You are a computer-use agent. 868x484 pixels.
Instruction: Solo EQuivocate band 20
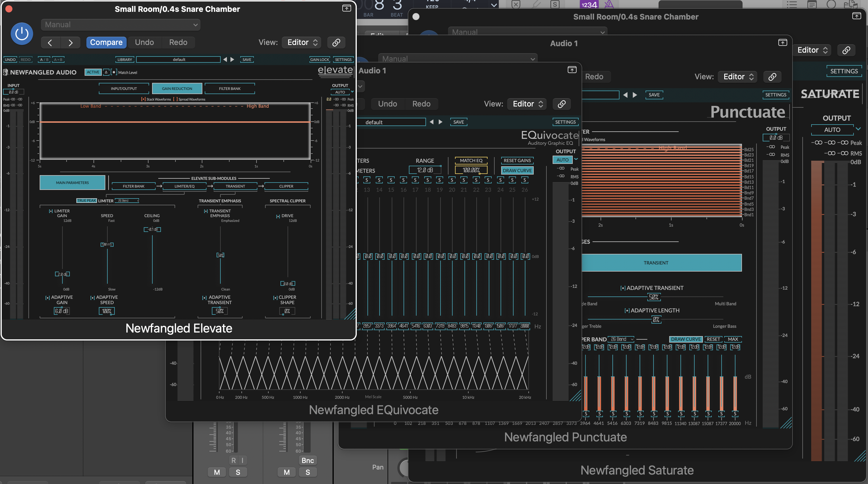452,180
